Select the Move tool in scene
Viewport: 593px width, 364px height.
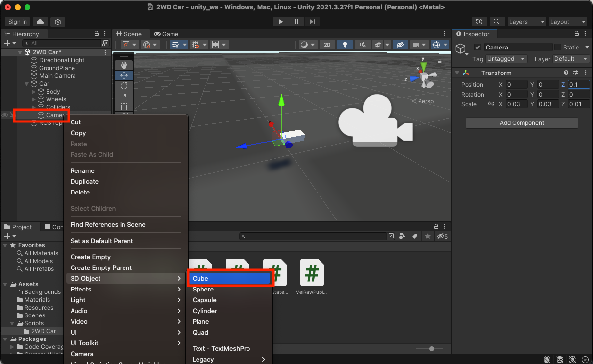point(124,75)
